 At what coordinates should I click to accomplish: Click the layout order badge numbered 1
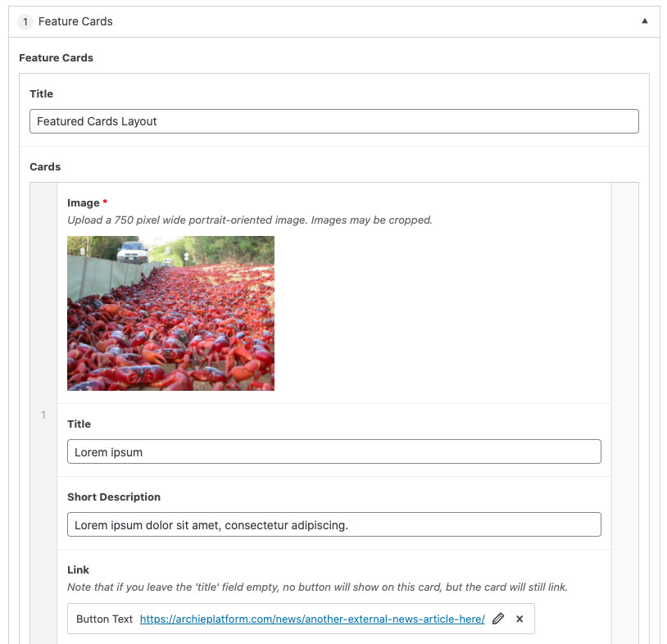pos(25,22)
